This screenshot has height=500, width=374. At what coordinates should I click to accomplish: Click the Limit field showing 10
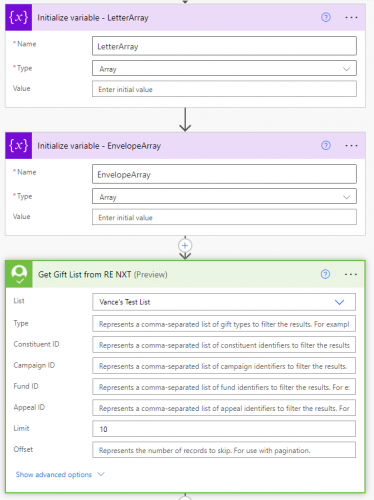point(224,429)
